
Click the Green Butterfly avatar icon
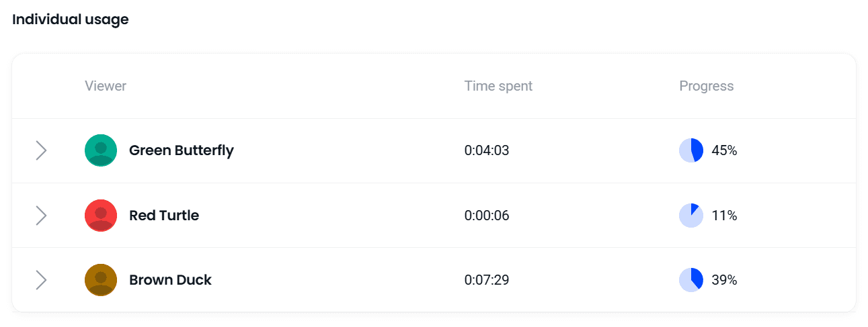[101, 150]
